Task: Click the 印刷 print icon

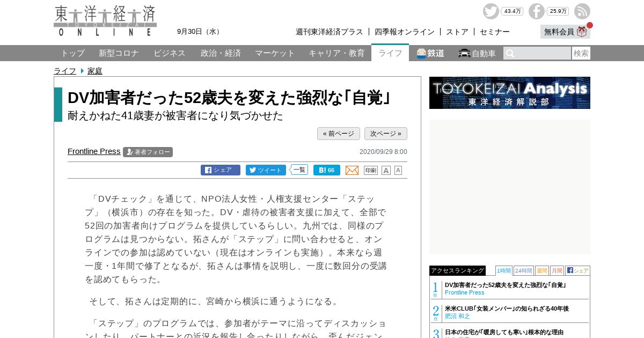Action: 371,170
